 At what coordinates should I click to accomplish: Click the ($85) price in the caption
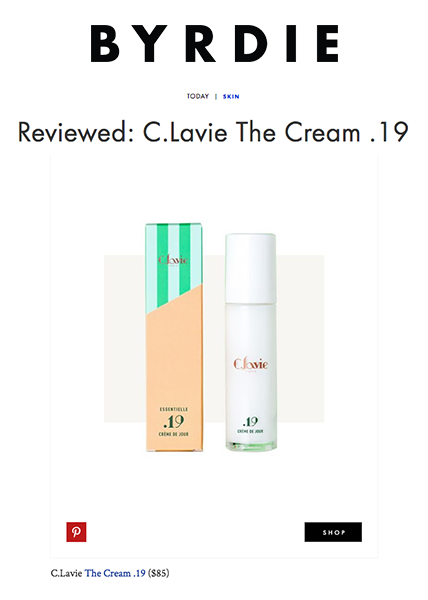158,573
